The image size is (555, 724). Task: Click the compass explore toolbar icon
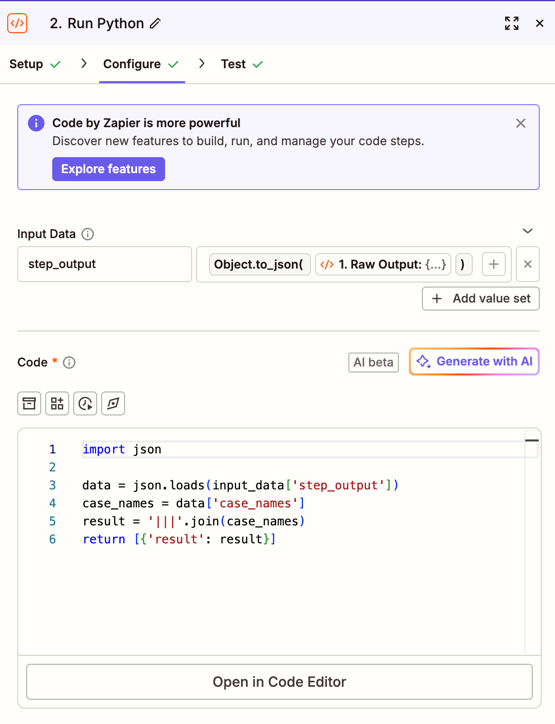click(113, 404)
